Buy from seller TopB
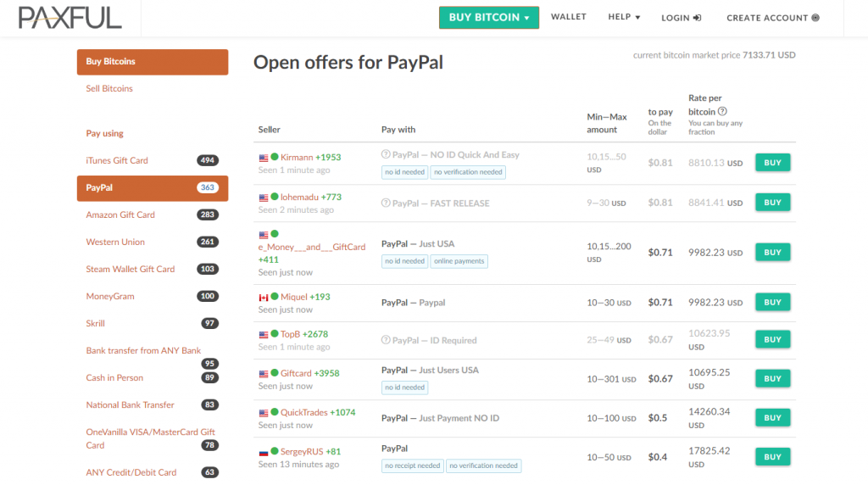 (773, 339)
